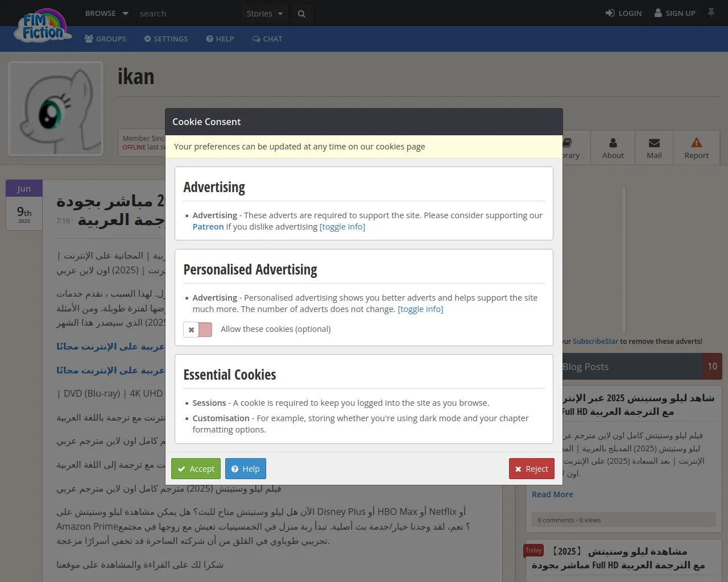Click ikan's pony avatar image
Viewport: 728px width, 582px height.
tap(56, 109)
